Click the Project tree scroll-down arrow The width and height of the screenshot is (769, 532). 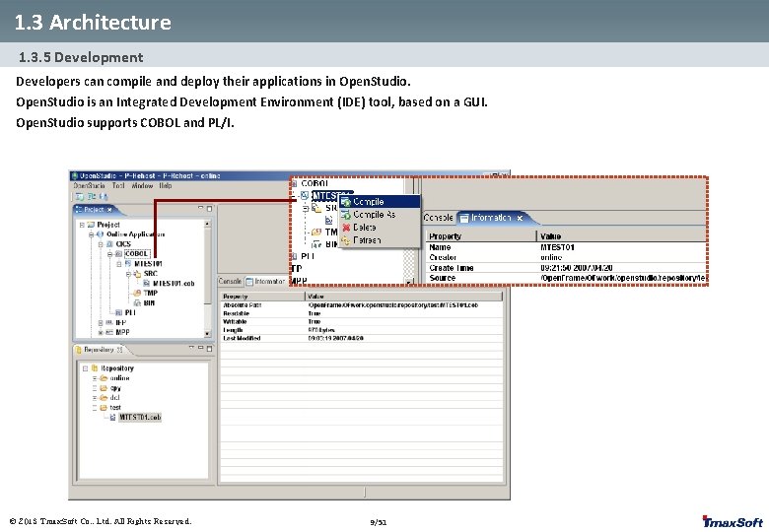pyautogui.click(x=207, y=334)
